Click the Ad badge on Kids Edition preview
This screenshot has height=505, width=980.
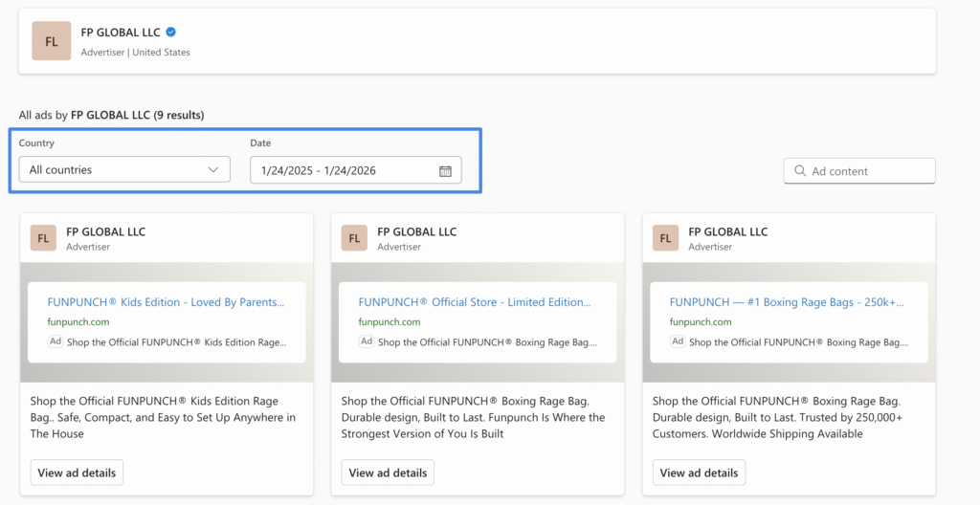56,341
